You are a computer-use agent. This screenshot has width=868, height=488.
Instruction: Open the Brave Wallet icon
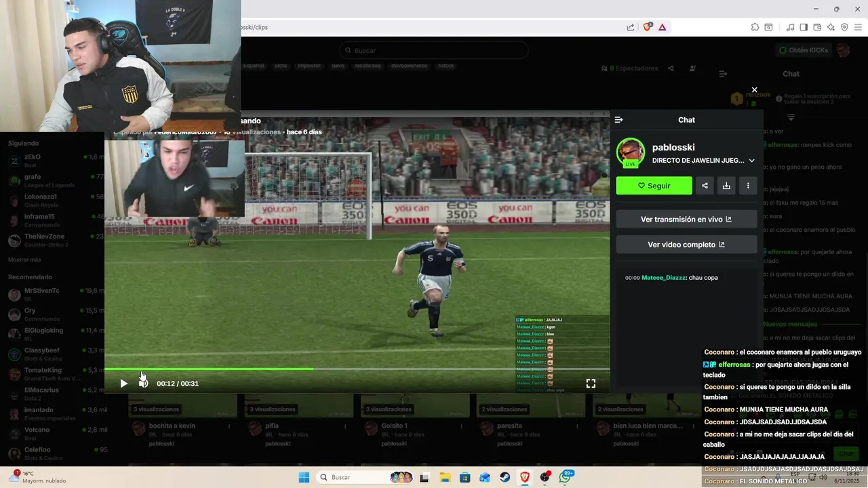click(x=817, y=27)
